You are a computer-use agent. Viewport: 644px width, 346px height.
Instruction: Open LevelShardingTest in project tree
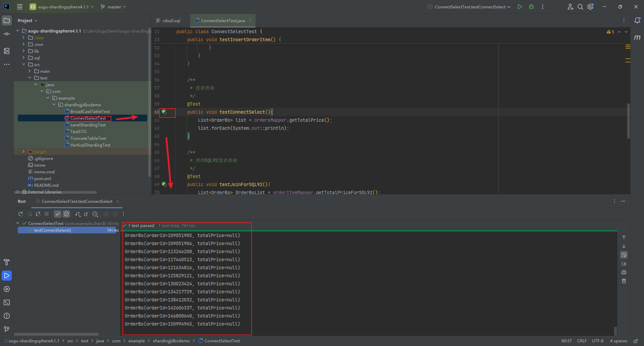pyautogui.click(x=88, y=125)
